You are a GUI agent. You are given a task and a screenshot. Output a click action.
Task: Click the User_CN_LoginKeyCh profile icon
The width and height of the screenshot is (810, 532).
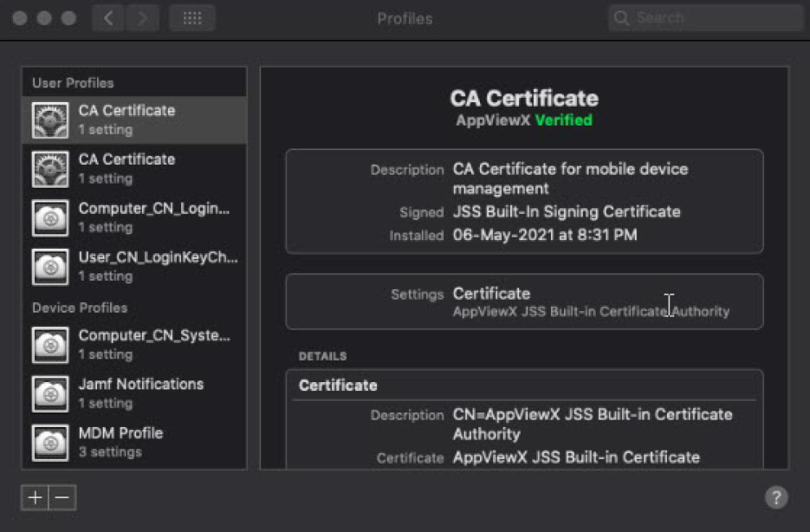click(x=50, y=267)
